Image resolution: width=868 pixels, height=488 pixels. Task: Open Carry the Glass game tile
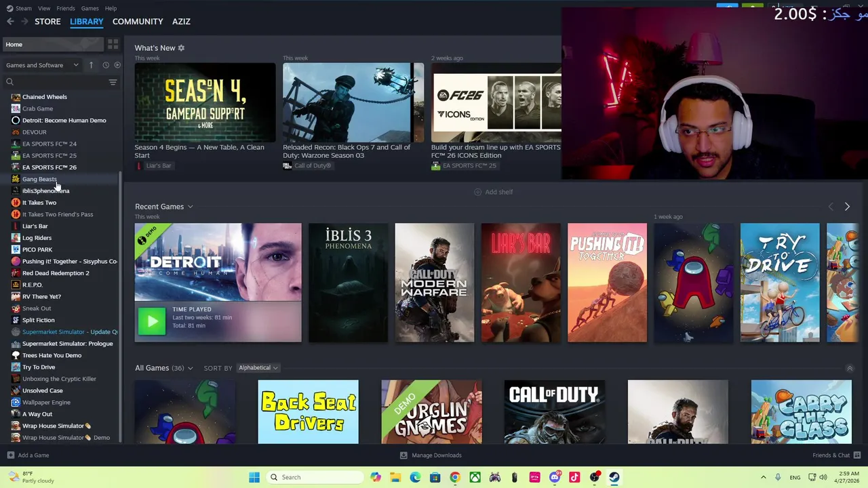(x=801, y=412)
